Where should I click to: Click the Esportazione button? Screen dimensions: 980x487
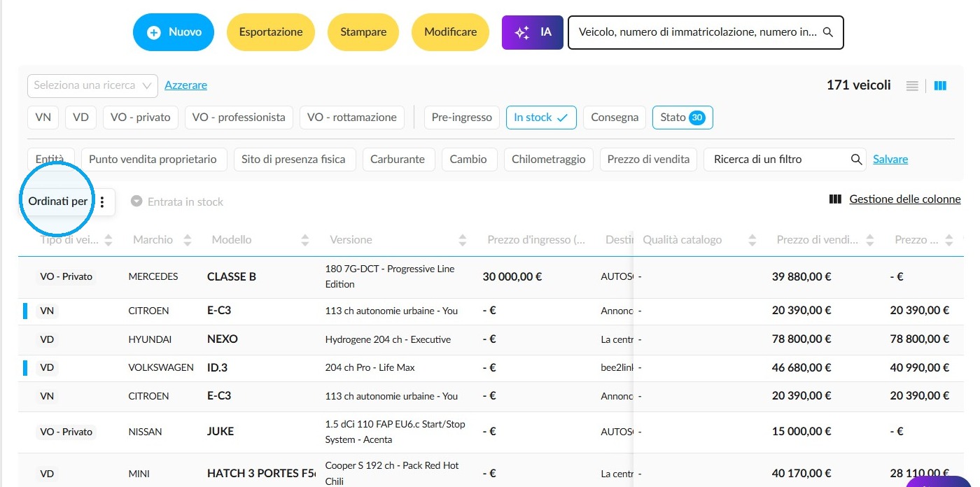click(271, 32)
